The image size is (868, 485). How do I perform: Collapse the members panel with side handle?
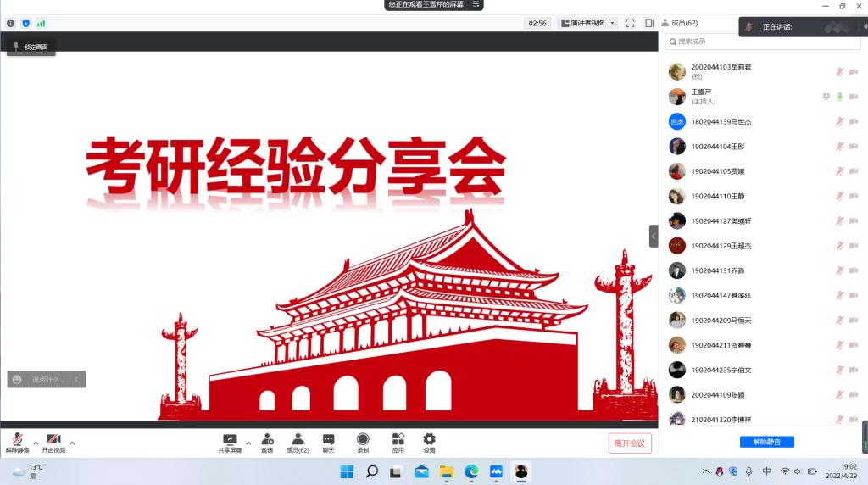coord(654,236)
